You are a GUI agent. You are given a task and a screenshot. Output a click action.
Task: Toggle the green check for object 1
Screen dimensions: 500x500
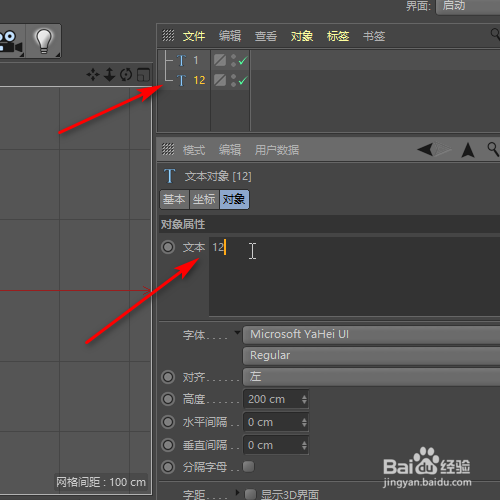[x=243, y=61]
